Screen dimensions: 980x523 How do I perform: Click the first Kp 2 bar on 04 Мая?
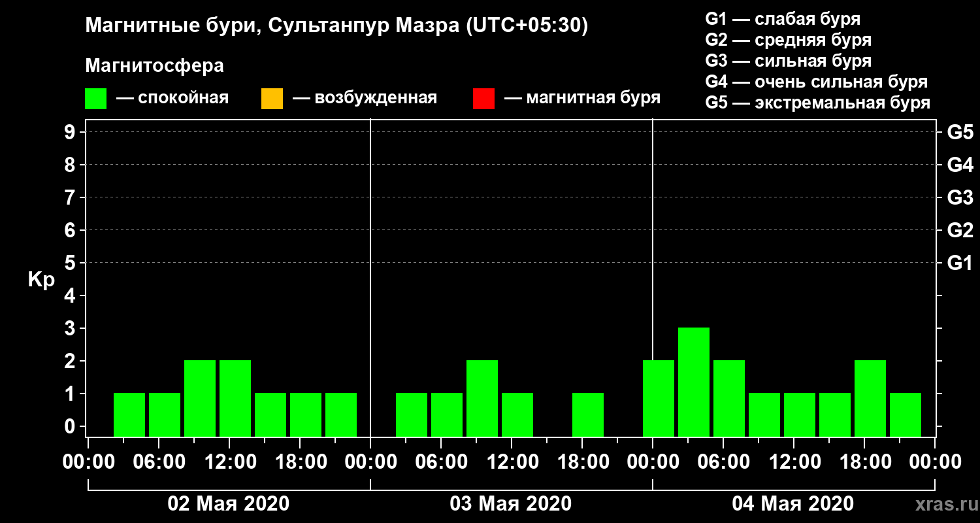[x=659, y=398]
